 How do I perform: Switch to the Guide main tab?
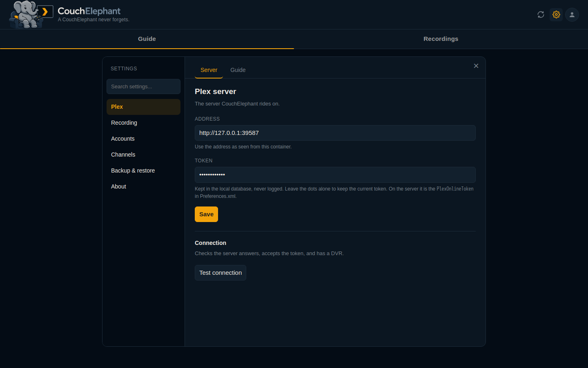(147, 39)
